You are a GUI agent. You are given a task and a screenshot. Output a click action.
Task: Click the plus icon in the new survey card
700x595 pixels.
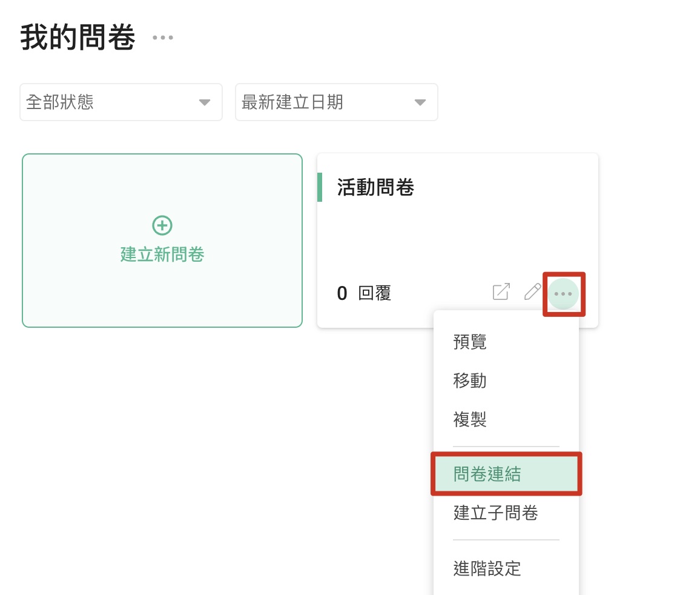(162, 225)
